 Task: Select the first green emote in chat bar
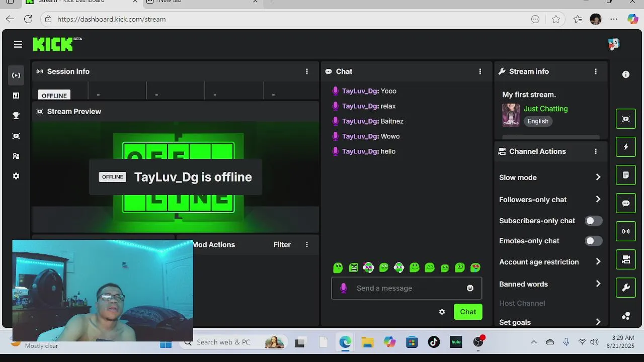[x=338, y=267]
